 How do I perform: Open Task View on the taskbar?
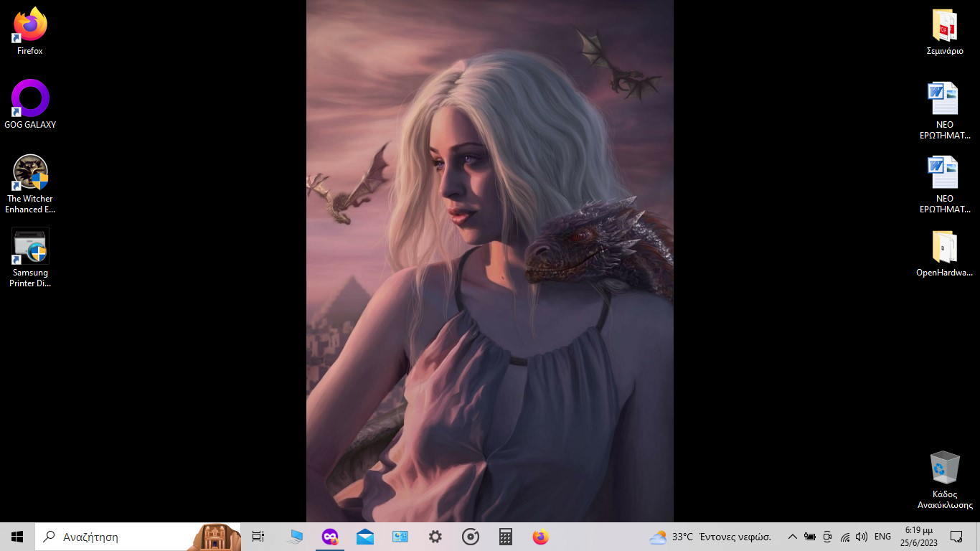[x=258, y=537]
